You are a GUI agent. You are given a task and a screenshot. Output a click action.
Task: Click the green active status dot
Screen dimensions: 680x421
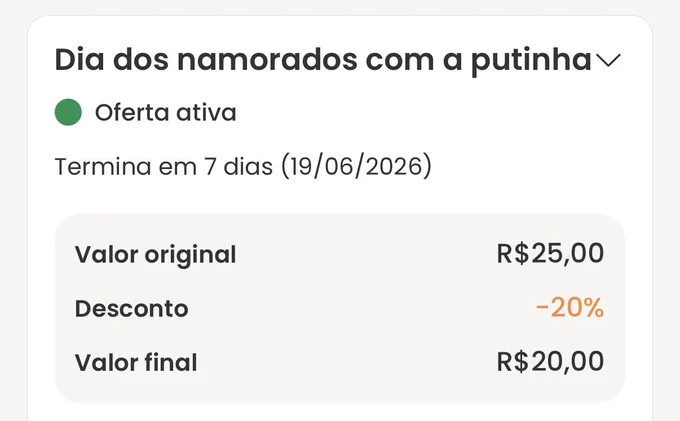tap(68, 112)
